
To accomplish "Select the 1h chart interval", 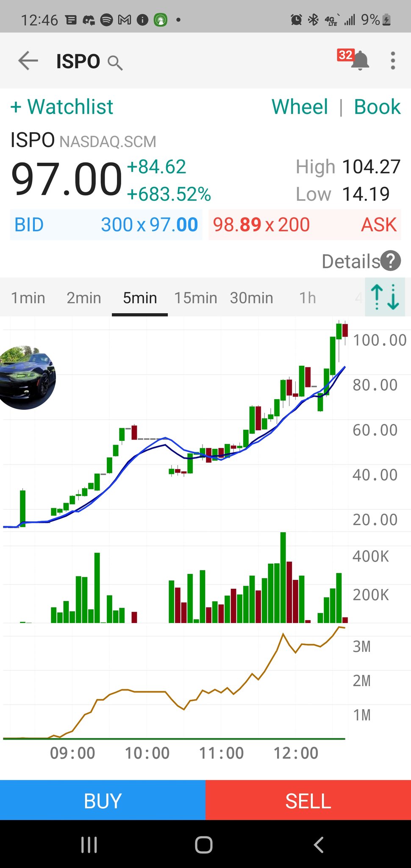I will point(308,298).
